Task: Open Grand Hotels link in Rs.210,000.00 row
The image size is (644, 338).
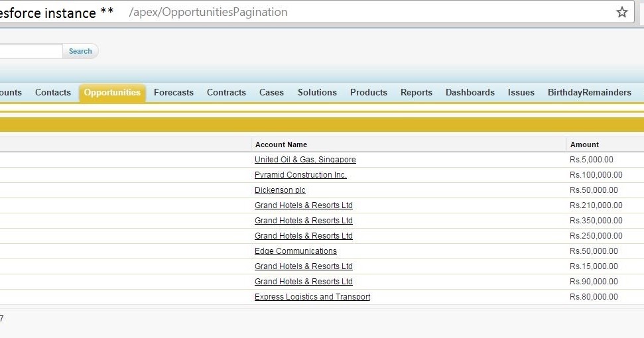Action: tap(304, 205)
